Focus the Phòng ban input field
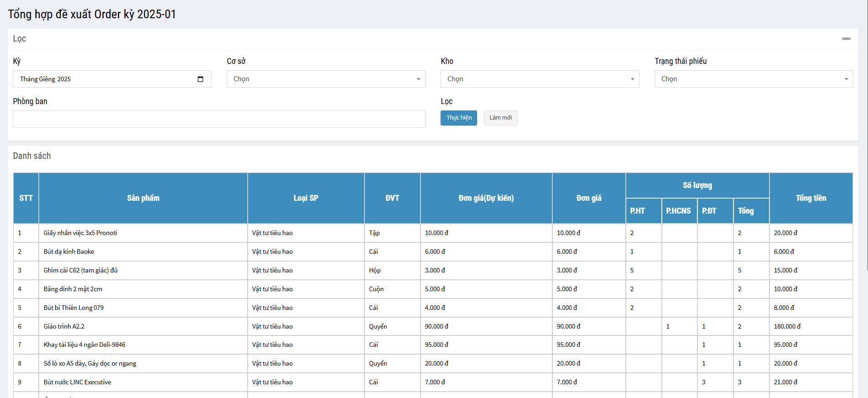The width and height of the screenshot is (868, 398). [x=219, y=119]
